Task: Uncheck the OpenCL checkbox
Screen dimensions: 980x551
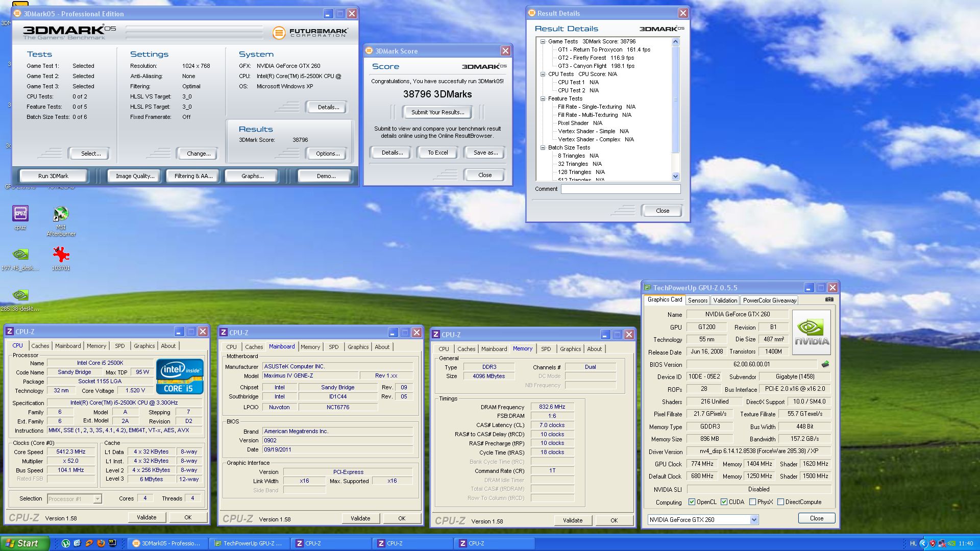Action: click(692, 502)
